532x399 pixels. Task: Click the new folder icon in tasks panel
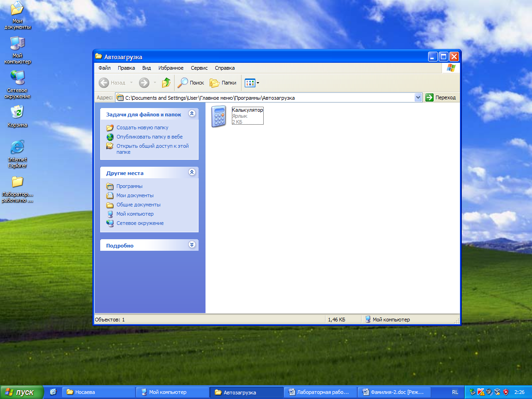[x=110, y=127]
